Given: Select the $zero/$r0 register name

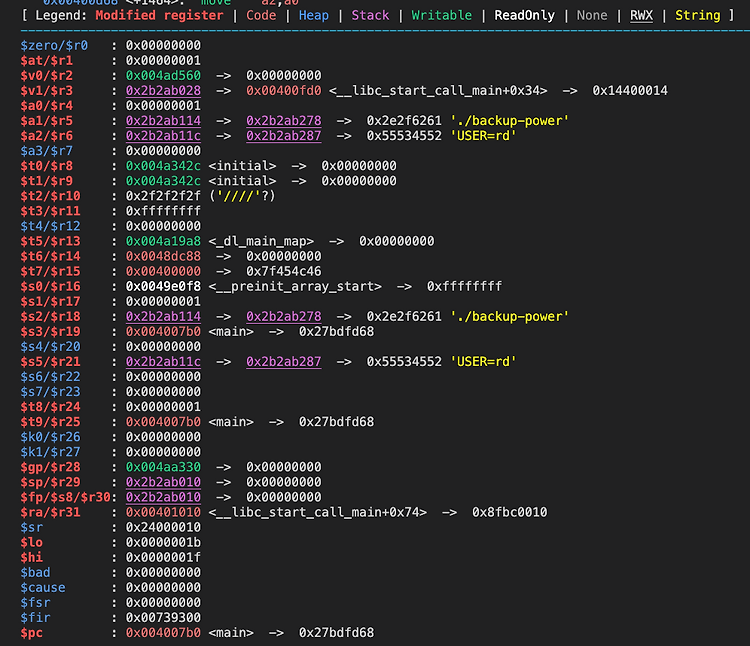Looking at the screenshot, I should 54,45.
